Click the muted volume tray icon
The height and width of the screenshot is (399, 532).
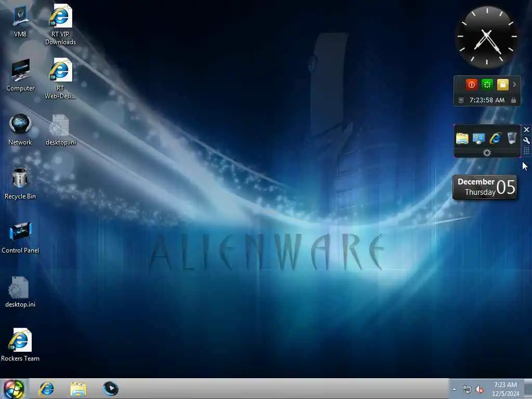pyautogui.click(x=480, y=390)
